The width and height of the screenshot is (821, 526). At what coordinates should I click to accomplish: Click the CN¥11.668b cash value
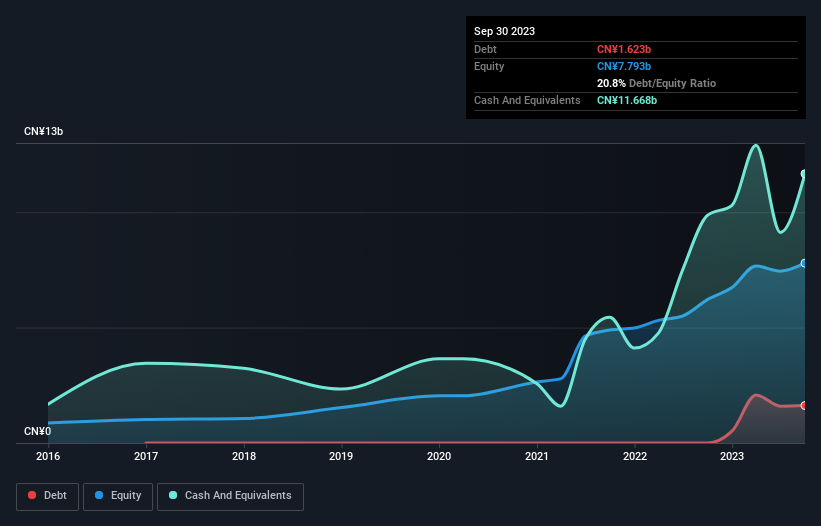[627, 100]
